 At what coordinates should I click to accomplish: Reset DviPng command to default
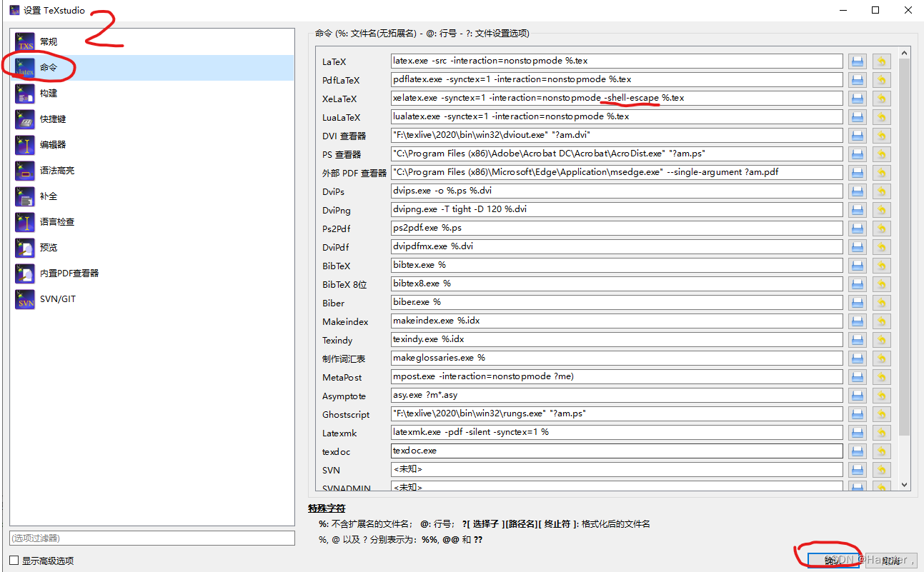pos(882,210)
